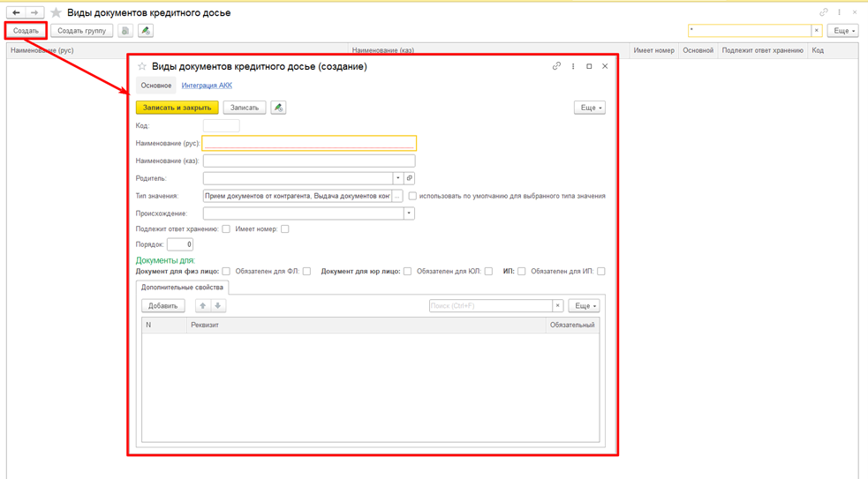Click the Добавить button
868x479 pixels.
(x=162, y=306)
